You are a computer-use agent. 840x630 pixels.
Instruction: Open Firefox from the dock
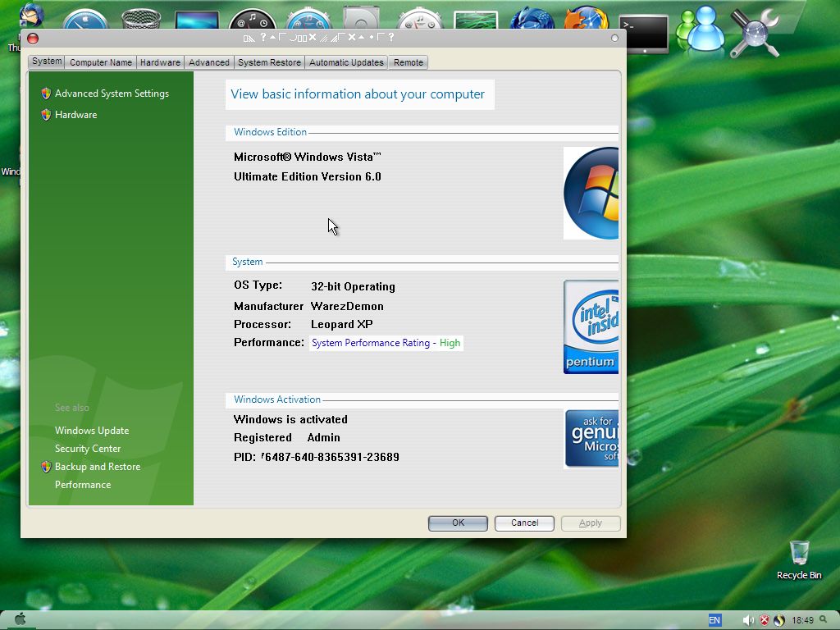coord(586,17)
